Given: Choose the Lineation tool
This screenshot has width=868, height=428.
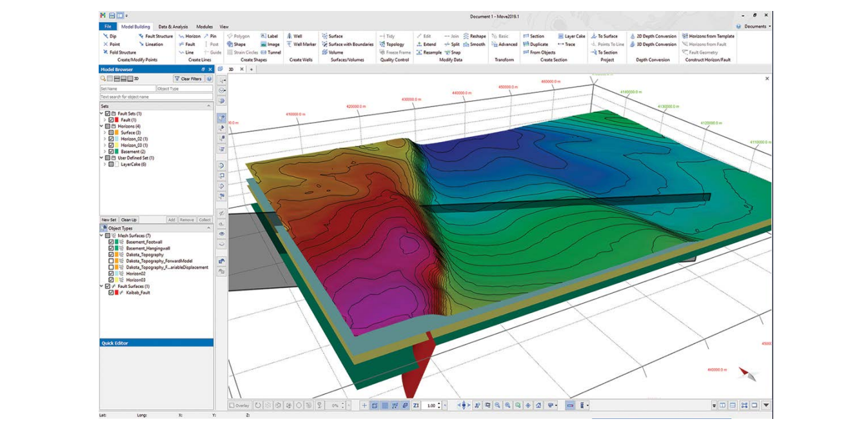Looking at the screenshot, I should point(150,45).
